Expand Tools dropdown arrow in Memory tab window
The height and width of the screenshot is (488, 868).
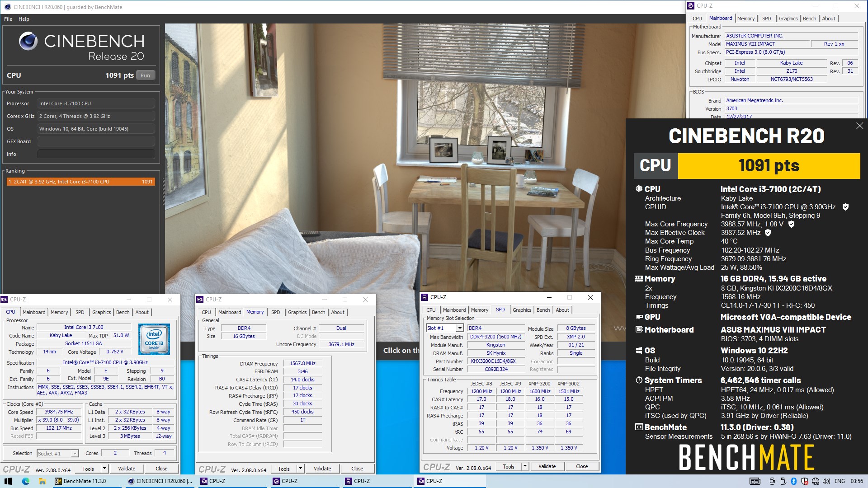tap(300, 469)
